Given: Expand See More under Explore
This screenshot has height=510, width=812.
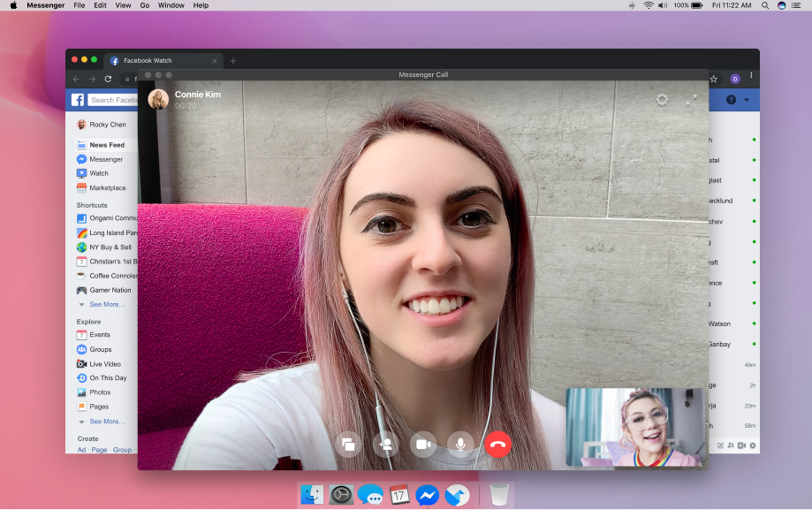Looking at the screenshot, I should tap(107, 422).
